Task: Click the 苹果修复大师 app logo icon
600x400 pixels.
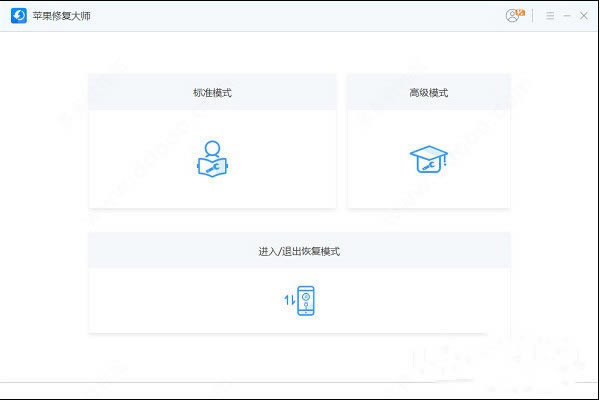Action: point(19,16)
